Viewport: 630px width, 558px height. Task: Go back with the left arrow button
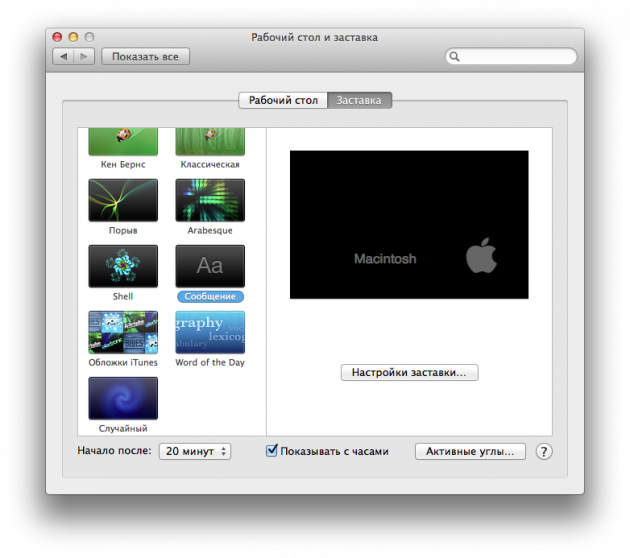click(x=63, y=57)
